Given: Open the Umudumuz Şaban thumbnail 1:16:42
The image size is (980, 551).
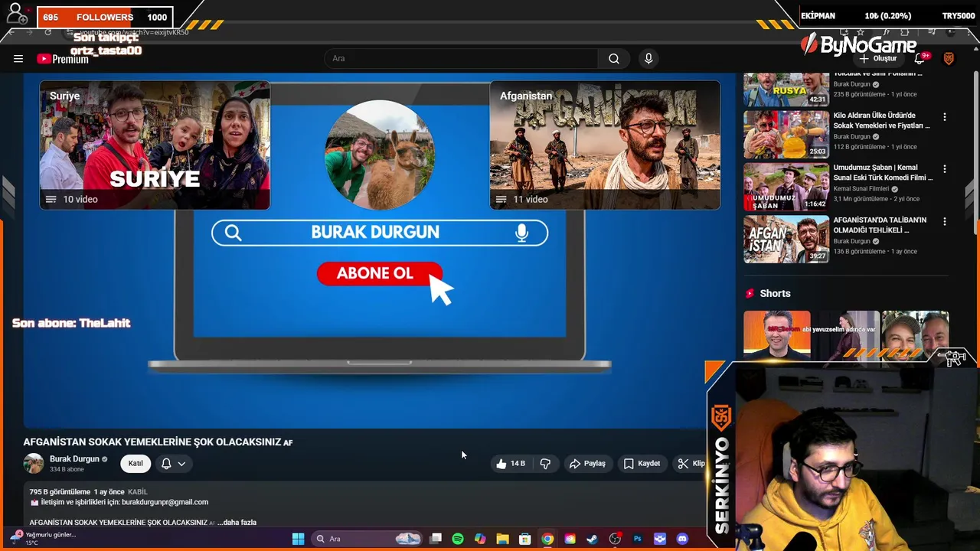Looking at the screenshot, I should click(786, 187).
